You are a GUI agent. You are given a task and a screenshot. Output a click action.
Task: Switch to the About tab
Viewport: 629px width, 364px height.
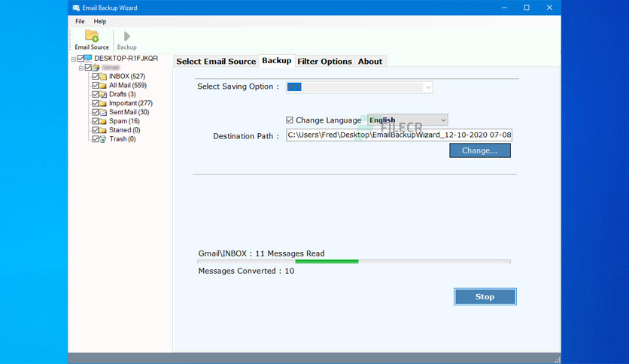coord(370,62)
